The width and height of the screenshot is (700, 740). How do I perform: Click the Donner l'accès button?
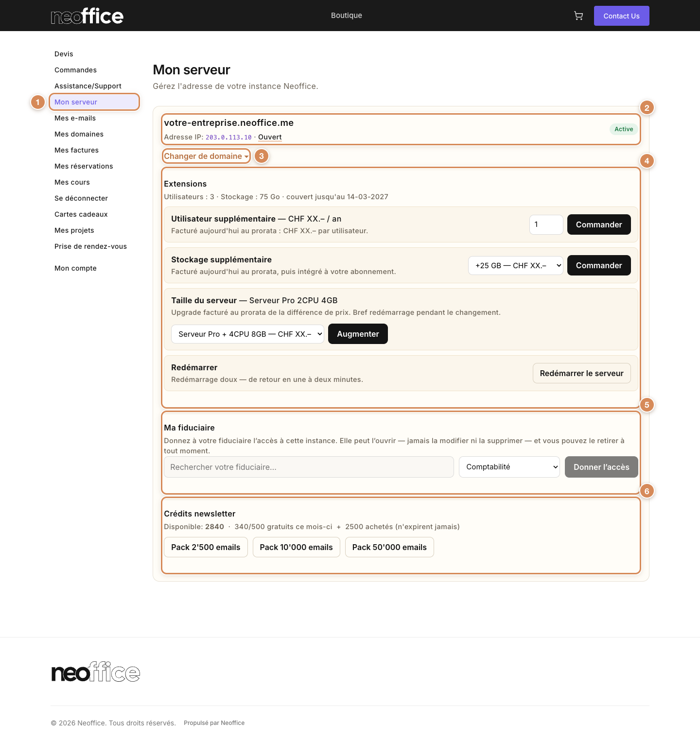pyautogui.click(x=601, y=467)
